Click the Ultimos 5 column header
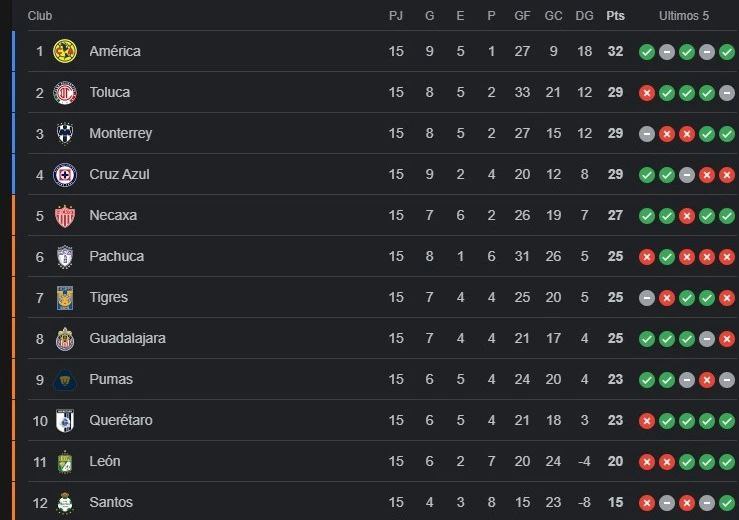 click(x=684, y=16)
